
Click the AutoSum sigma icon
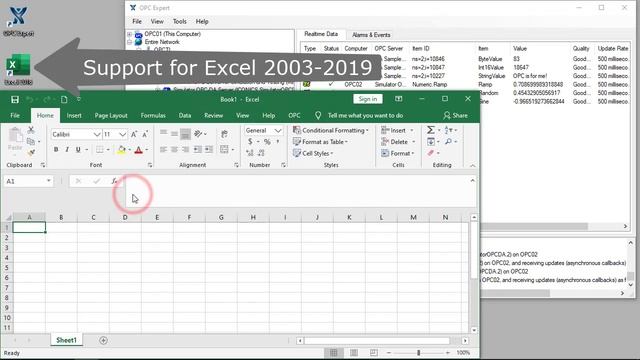tap(430, 130)
